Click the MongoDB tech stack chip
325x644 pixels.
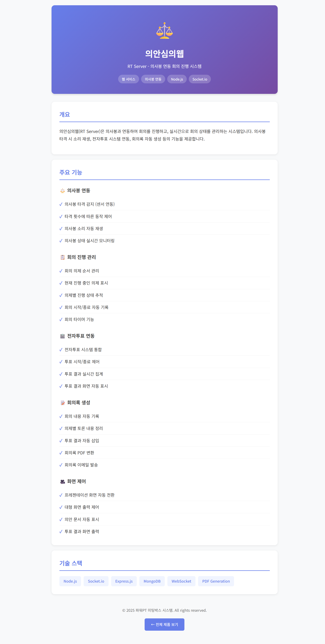152,581
